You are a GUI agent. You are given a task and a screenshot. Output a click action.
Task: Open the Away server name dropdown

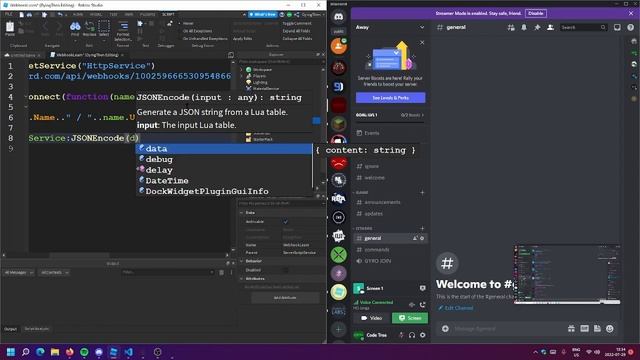pos(390,27)
